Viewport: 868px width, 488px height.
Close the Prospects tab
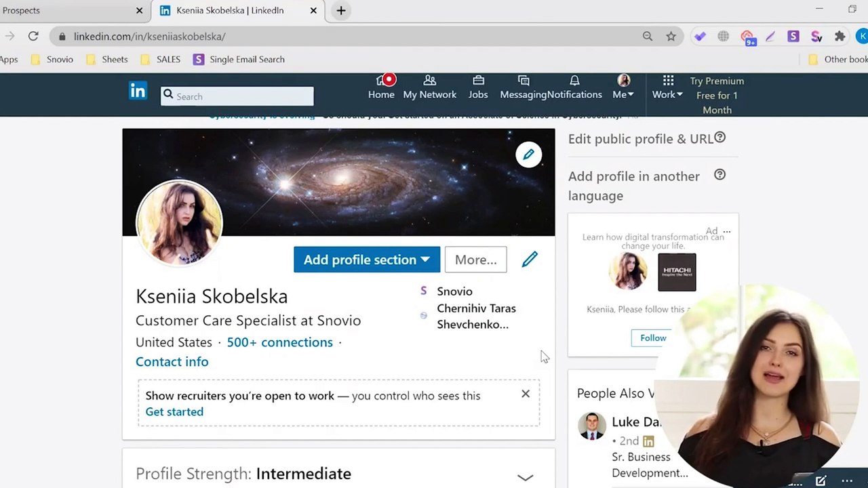point(139,11)
